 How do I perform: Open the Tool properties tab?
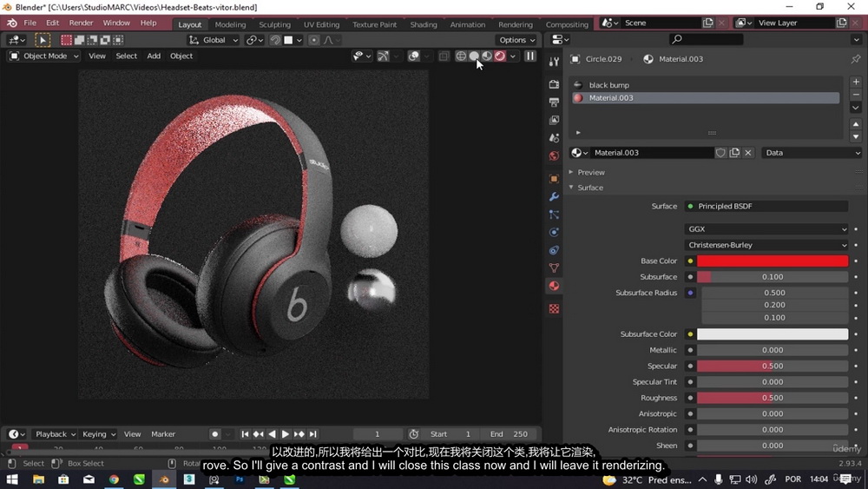pyautogui.click(x=554, y=62)
